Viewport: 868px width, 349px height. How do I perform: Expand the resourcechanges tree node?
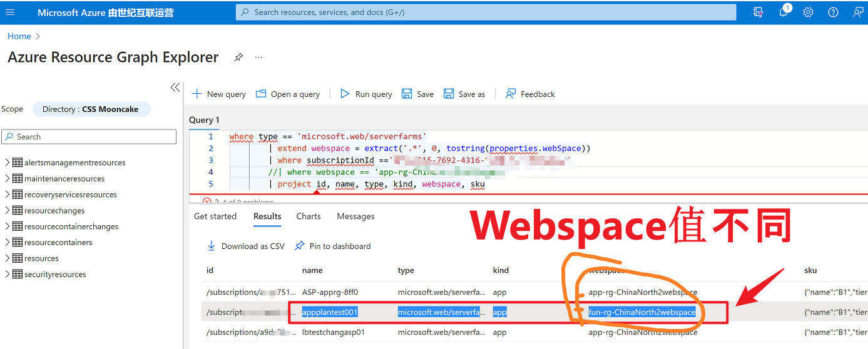8,211
